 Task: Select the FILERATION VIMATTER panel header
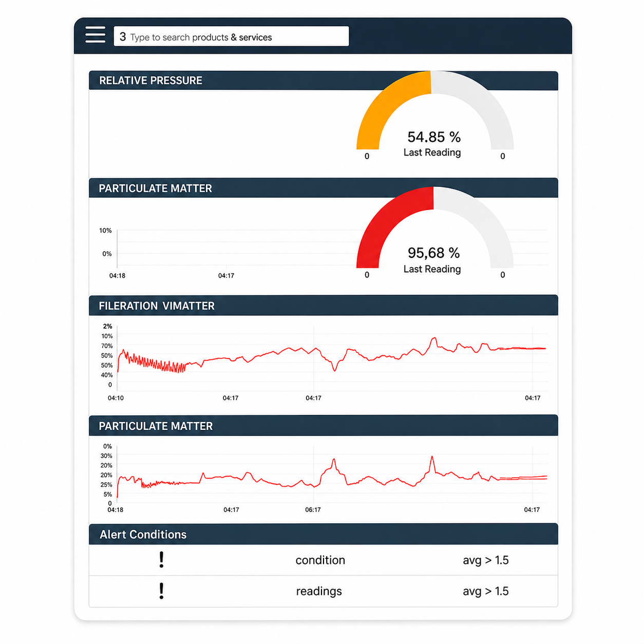tap(324, 306)
